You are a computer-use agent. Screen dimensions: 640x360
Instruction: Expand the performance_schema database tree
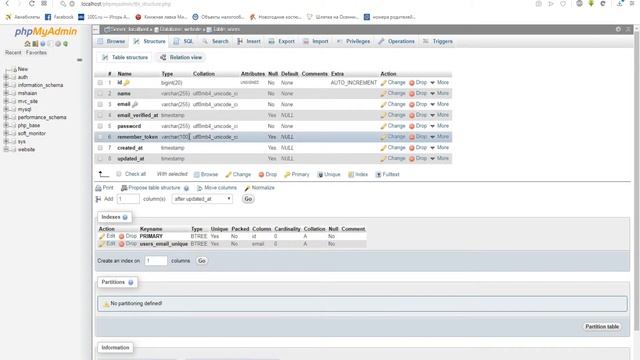(6, 117)
